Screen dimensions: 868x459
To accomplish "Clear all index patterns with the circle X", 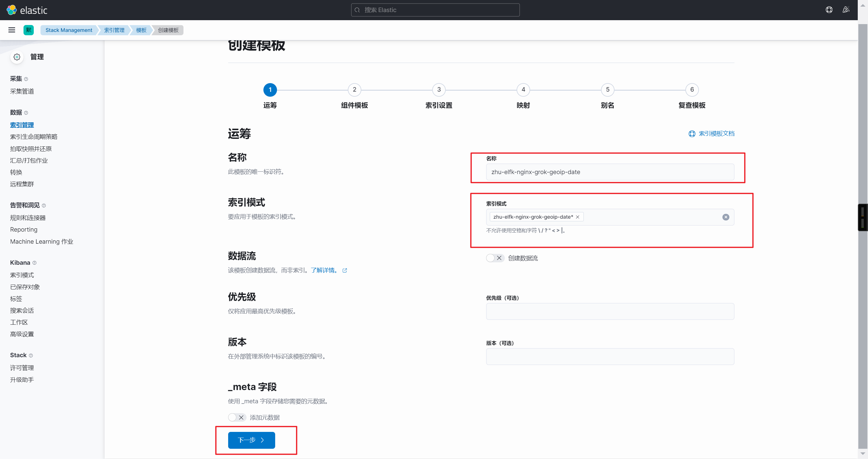I will pos(725,217).
